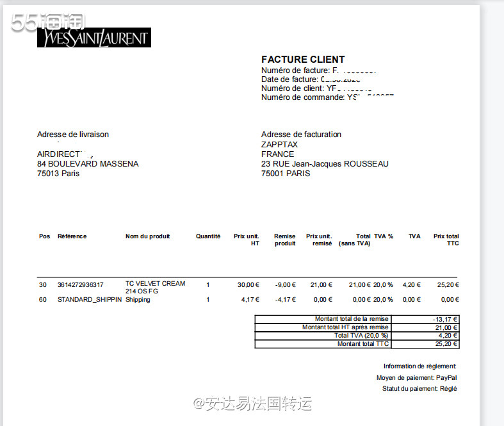Click the 'Prix unit. remisé' column header
The image size is (504, 426).
click(319, 240)
